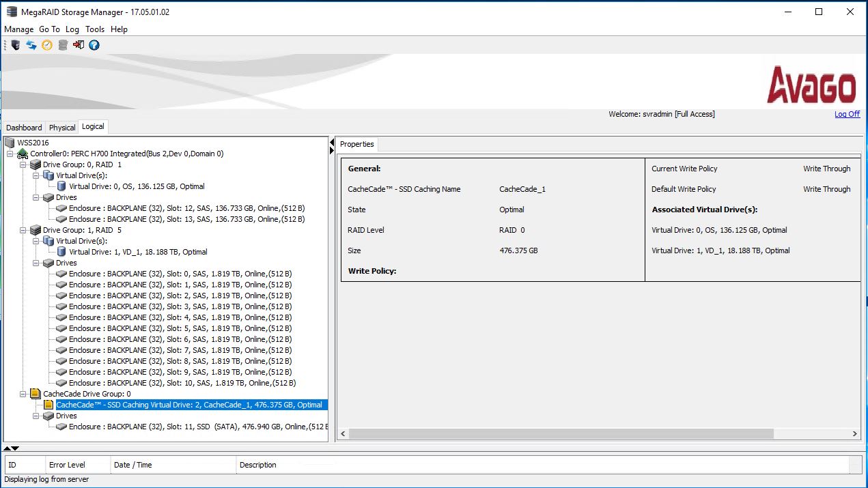868x488 pixels.
Task: Click the Error Level column header
Action: coord(77,465)
